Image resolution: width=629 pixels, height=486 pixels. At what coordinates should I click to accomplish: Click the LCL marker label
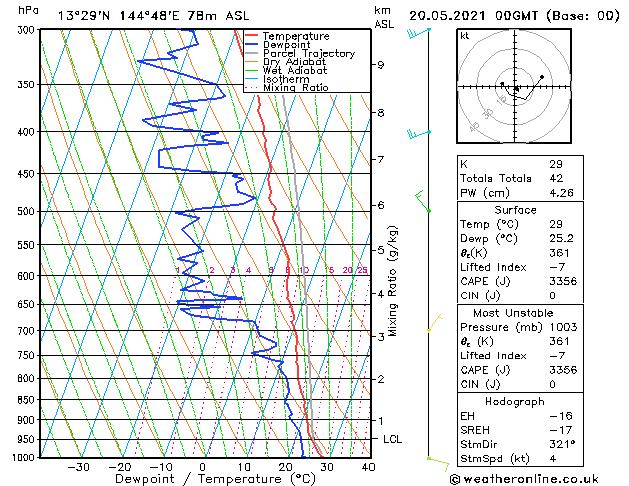click(392, 439)
